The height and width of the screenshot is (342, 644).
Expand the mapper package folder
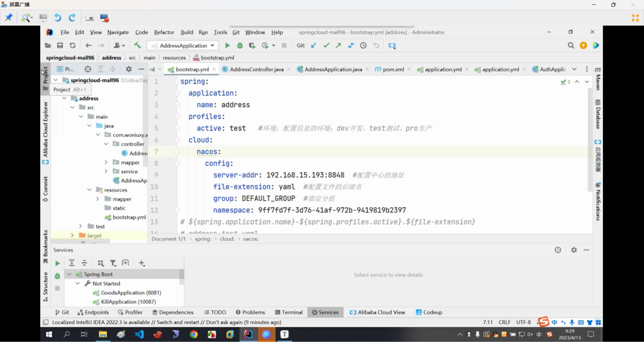(x=106, y=162)
